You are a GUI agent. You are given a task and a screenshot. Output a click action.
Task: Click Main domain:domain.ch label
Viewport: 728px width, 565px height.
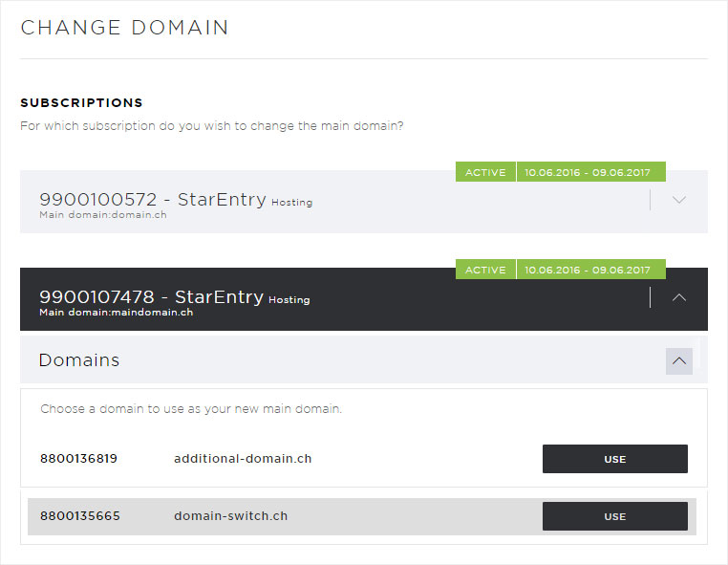[x=103, y=215]
